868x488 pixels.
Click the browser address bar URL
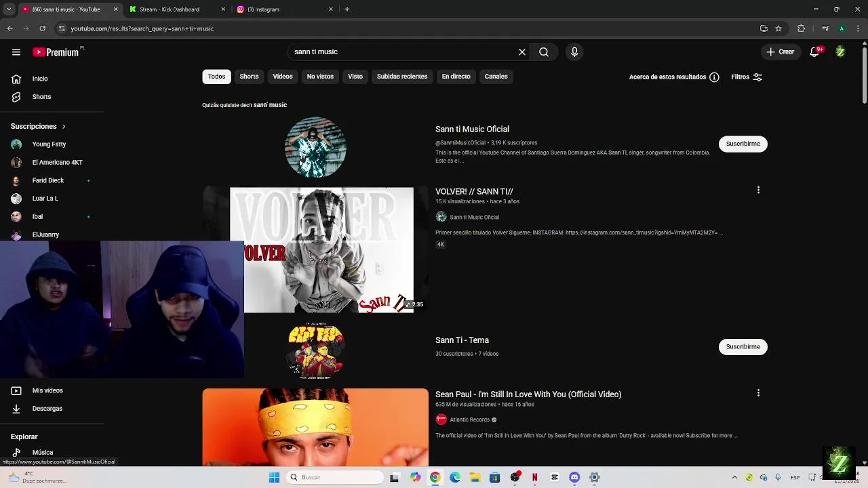[142, 28]
